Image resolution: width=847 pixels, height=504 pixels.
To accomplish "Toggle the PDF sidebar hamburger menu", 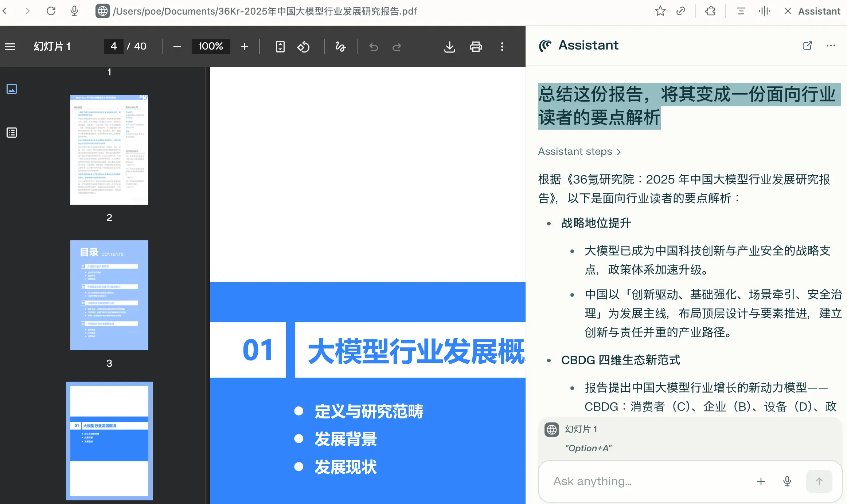I will (x=10, y=47).
